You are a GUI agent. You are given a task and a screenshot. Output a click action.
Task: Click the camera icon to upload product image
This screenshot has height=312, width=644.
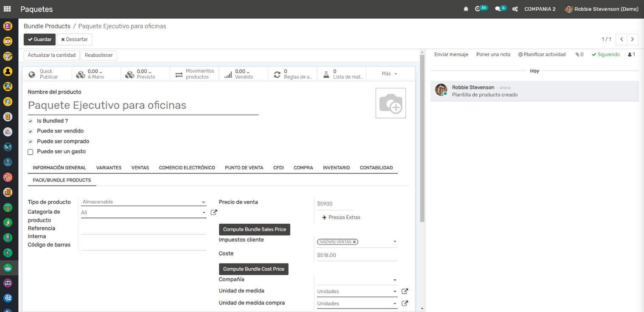(390, 103)
